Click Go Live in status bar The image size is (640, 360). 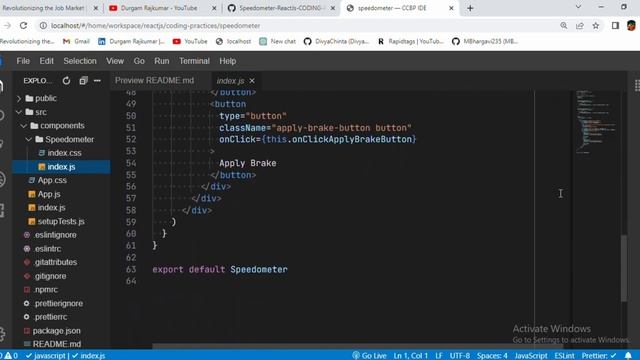[369, 356]
